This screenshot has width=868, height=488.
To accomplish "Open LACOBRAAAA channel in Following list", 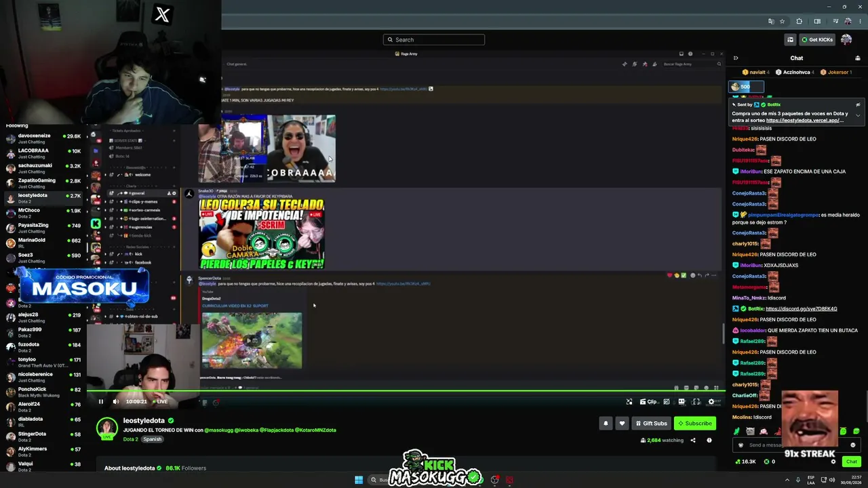I will click(x=44, y=153).
